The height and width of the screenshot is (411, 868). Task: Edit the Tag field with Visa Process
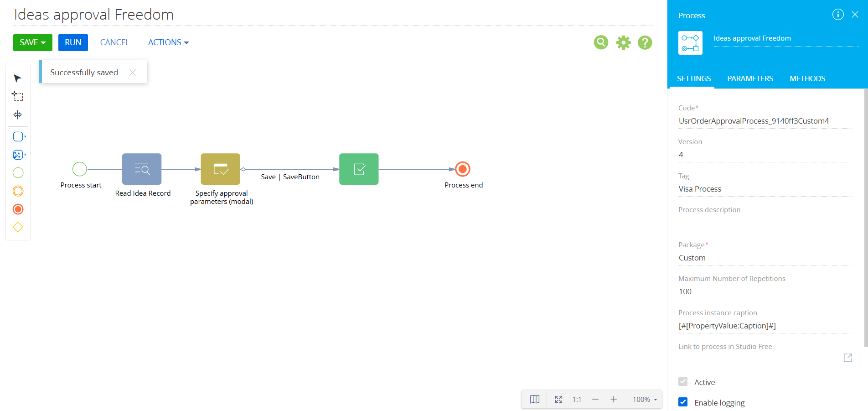[x=765, y=189]
